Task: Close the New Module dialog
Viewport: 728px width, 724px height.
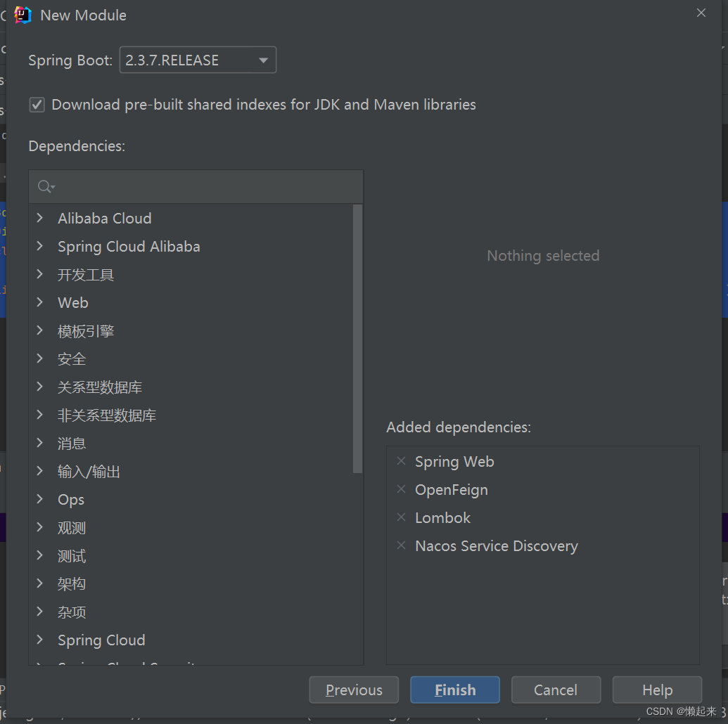Action: coord(701,13)
